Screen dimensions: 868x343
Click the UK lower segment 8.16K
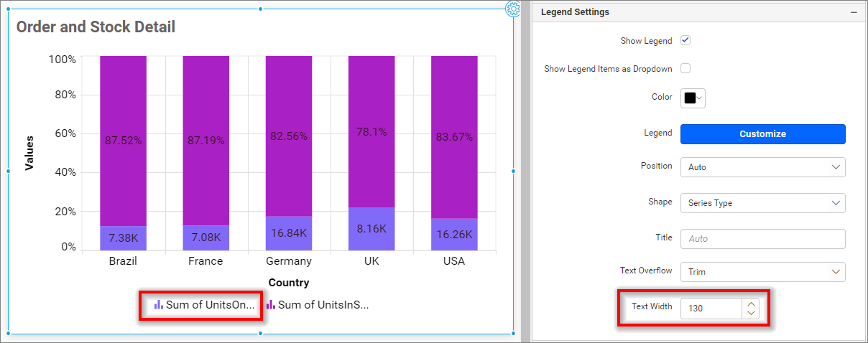point(371,229)
